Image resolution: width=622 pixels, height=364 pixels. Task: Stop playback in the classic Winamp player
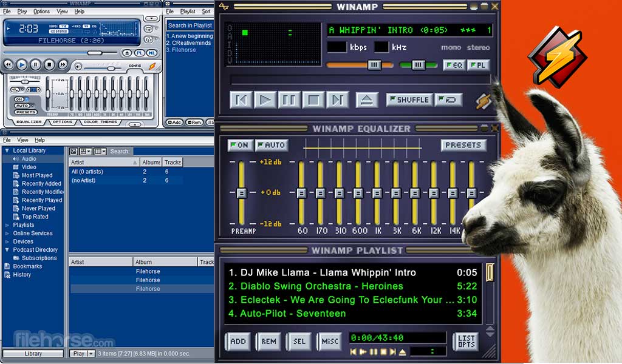click(x=313, y=100)
